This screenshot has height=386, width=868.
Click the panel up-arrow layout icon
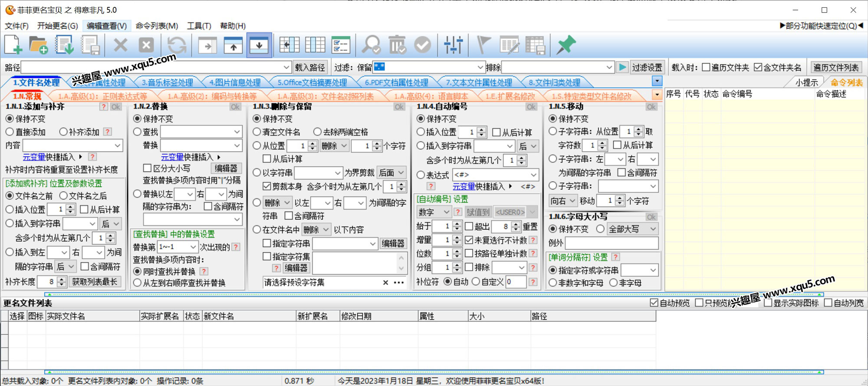pyautogui.click(x=233, y=45)
